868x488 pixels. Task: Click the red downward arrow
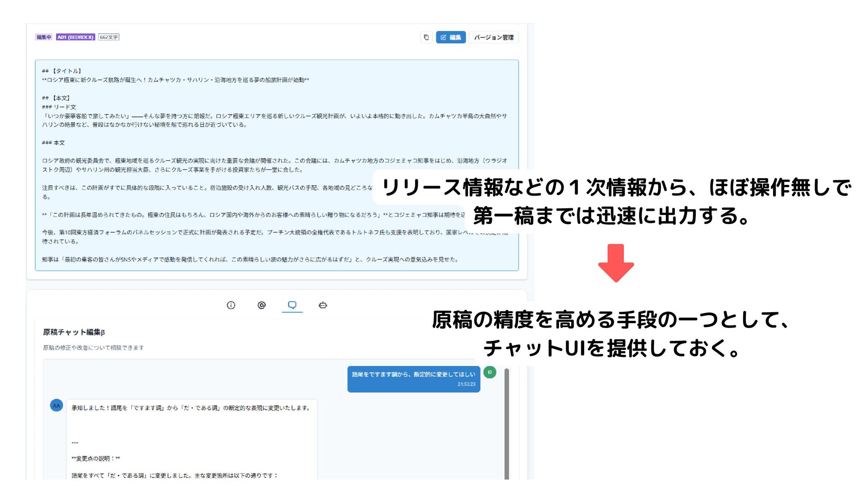616,263
